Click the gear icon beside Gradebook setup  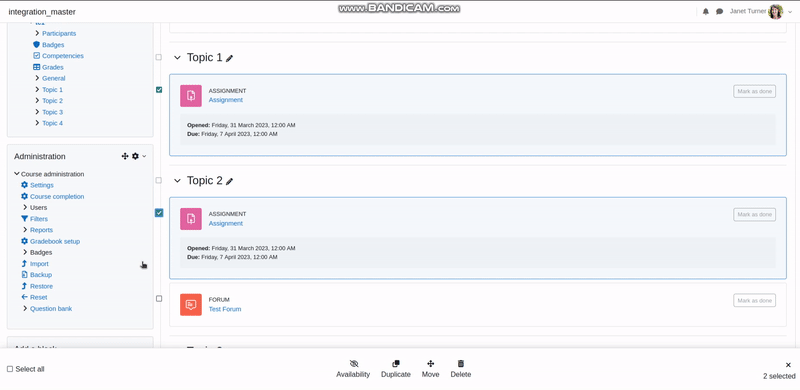point(24,241)
